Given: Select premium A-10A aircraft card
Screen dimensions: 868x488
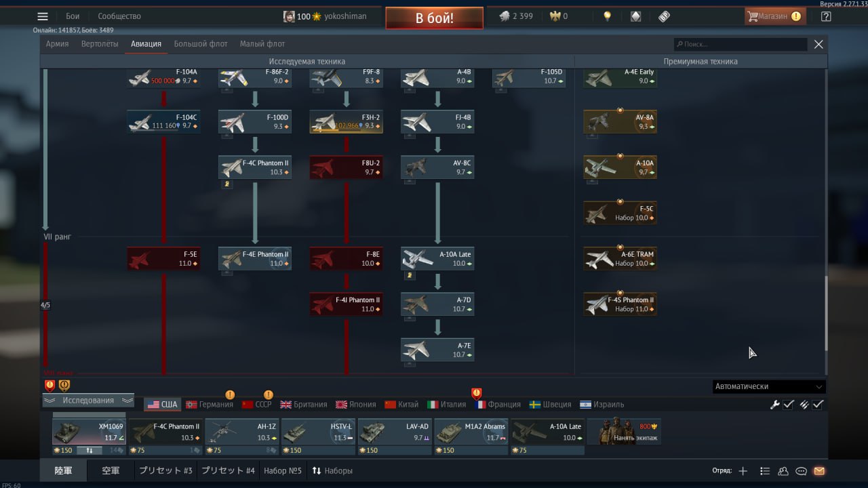Looking at the screenshot, I should coord(620,167).
